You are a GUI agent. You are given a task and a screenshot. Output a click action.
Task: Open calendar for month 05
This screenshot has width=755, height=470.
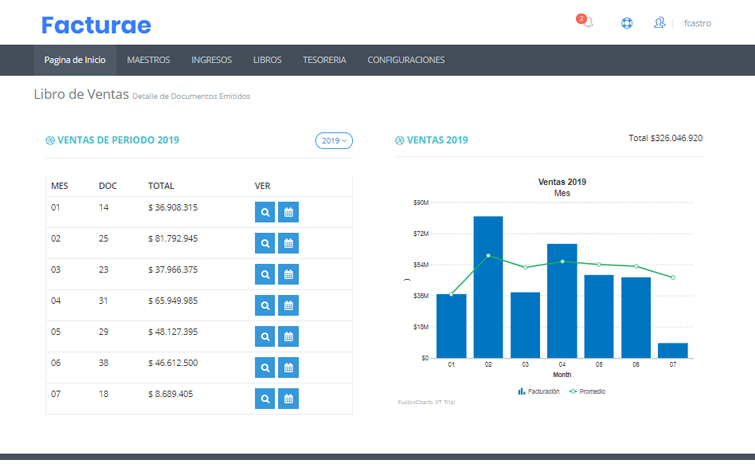tap(288, 336)
